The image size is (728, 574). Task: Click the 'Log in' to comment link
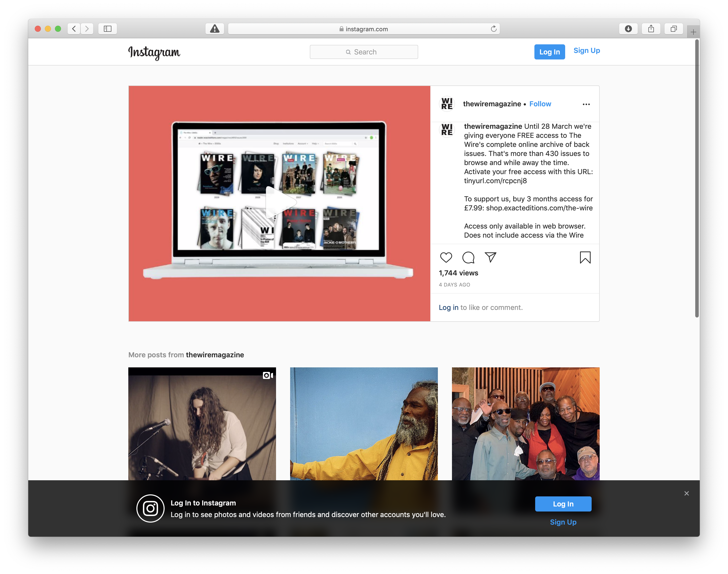tap(448, 307)
